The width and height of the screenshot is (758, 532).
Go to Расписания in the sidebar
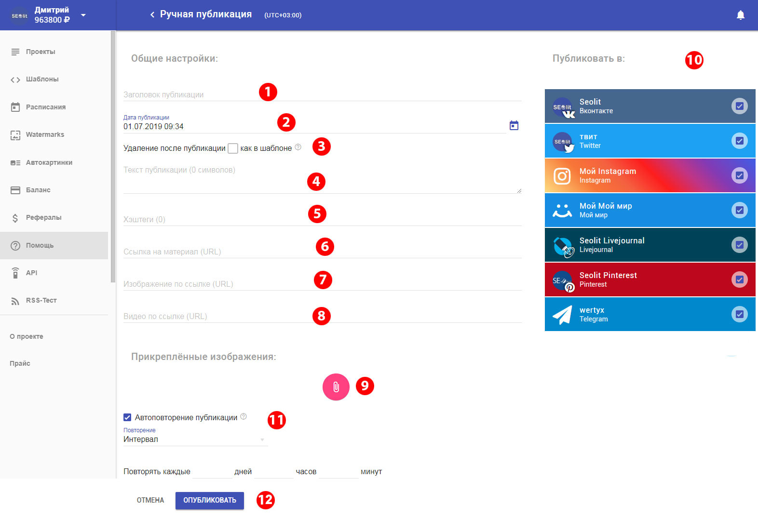pos(45,107)
